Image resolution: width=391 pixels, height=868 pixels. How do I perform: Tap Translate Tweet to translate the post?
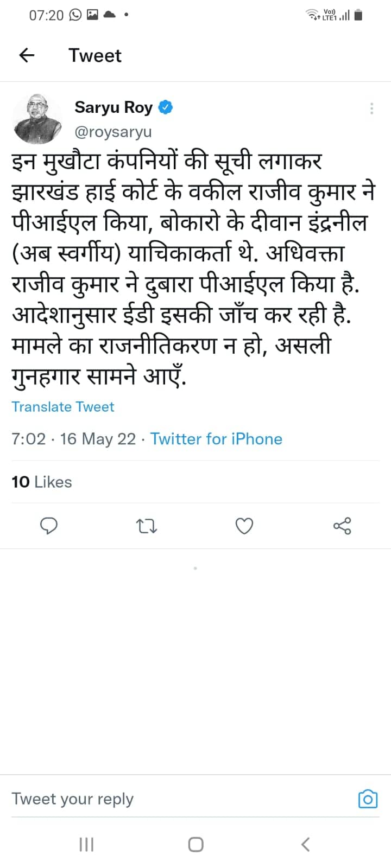[x=62, y=406]
